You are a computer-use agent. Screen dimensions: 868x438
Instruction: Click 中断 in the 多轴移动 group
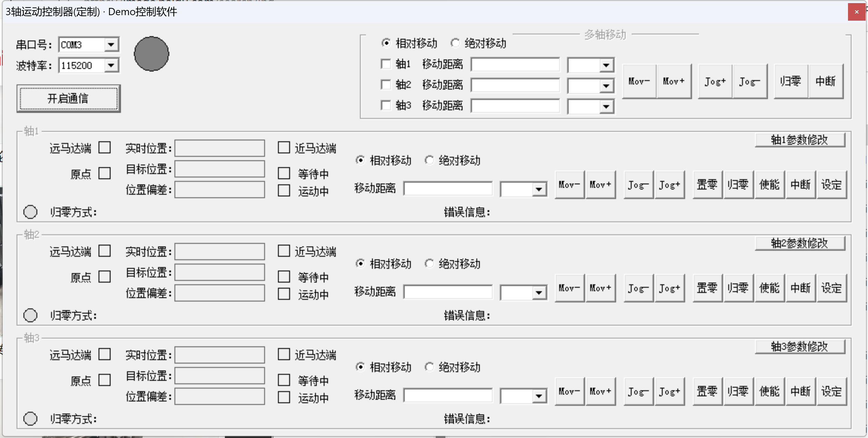pyautogui.click(x=826, y=81)
